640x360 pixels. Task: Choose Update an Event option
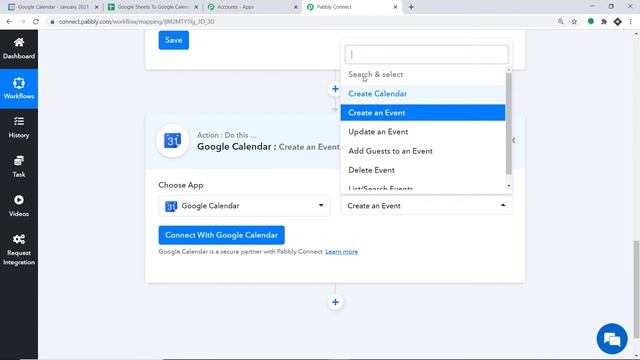422,132
